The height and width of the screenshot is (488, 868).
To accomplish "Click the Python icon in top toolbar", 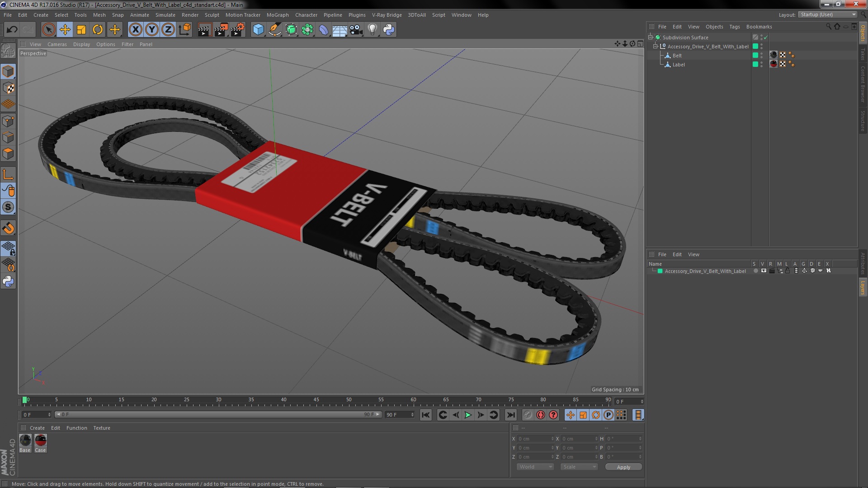I will pos(389,30).
